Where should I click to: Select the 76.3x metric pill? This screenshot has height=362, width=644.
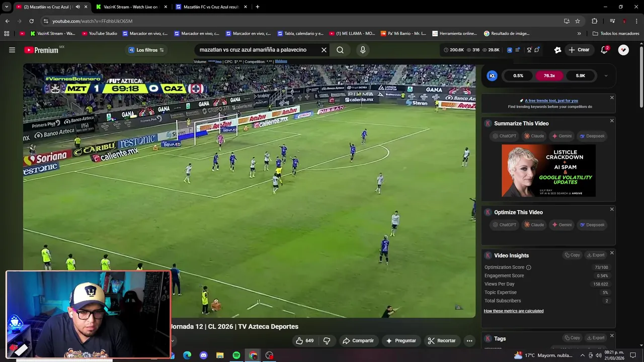(549, 75)
